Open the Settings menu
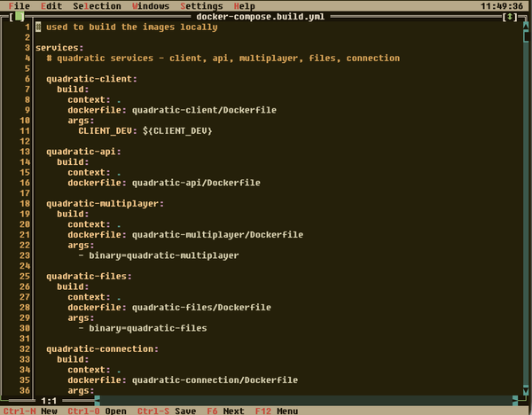532x415 pixels. click(201, 6)
